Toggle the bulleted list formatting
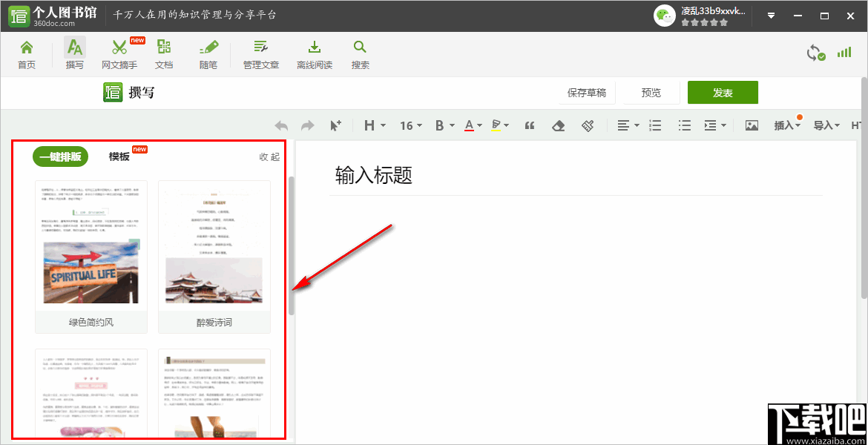The height and width of the screenshot is (445, 868). (684, 125)
